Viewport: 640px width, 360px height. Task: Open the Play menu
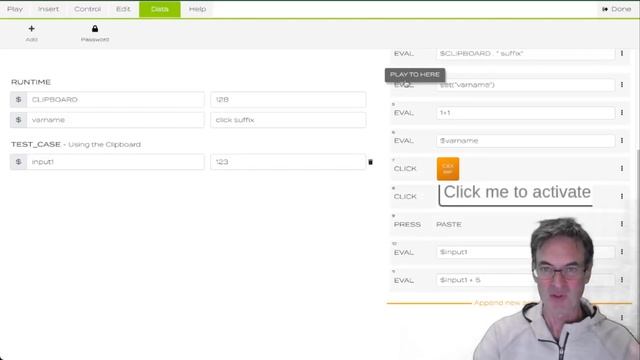click(15, 9)
